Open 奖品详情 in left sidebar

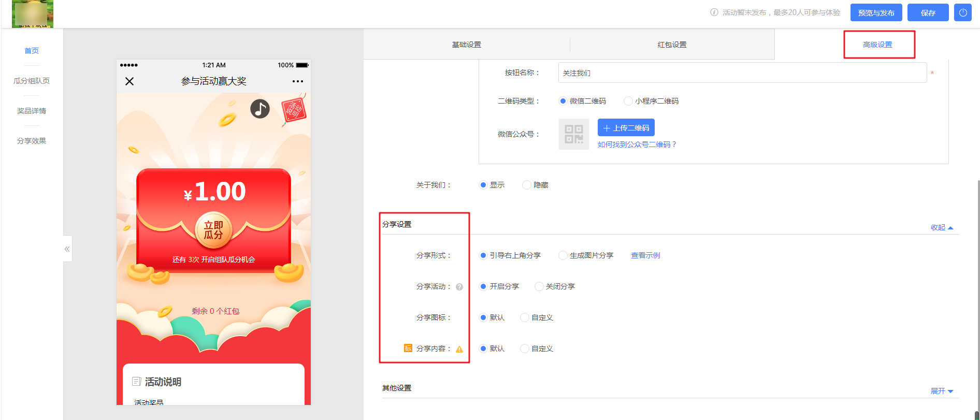(x=32, y=111)
